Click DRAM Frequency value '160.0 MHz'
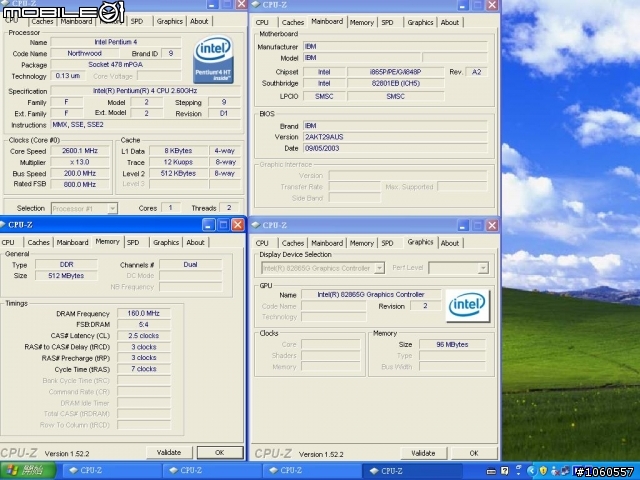The width and height of the screenshot is (640, 480). tap(144, 313)
